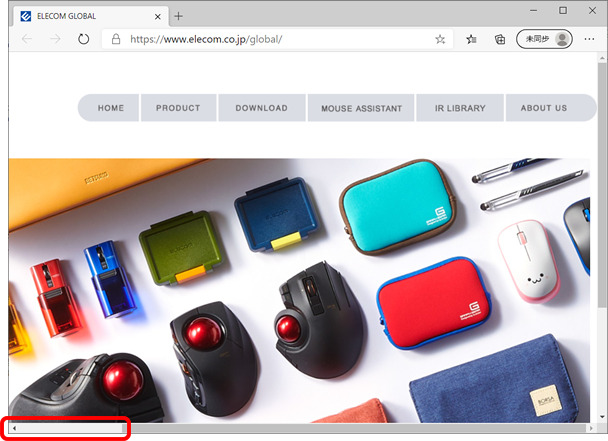
Task: Close the browser window
Action: point(592,10)
